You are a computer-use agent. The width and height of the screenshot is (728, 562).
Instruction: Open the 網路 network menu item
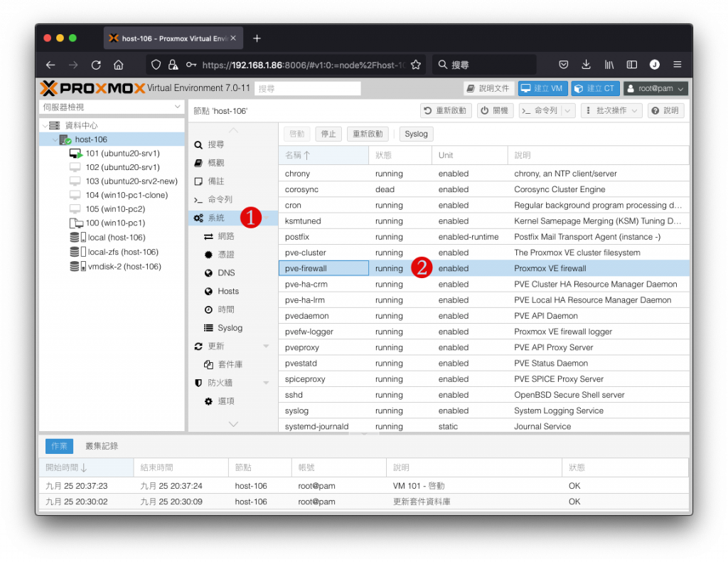point(225,236)
